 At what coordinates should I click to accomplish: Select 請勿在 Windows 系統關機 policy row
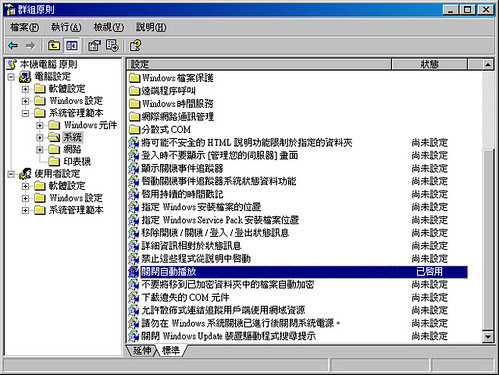point(241,323)
